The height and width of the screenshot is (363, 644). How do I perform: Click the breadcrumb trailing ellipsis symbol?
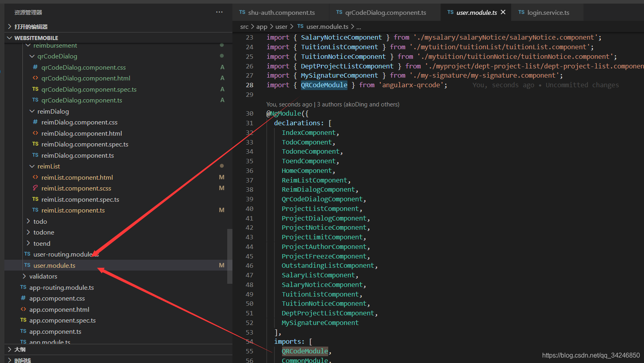pos(359,27)
